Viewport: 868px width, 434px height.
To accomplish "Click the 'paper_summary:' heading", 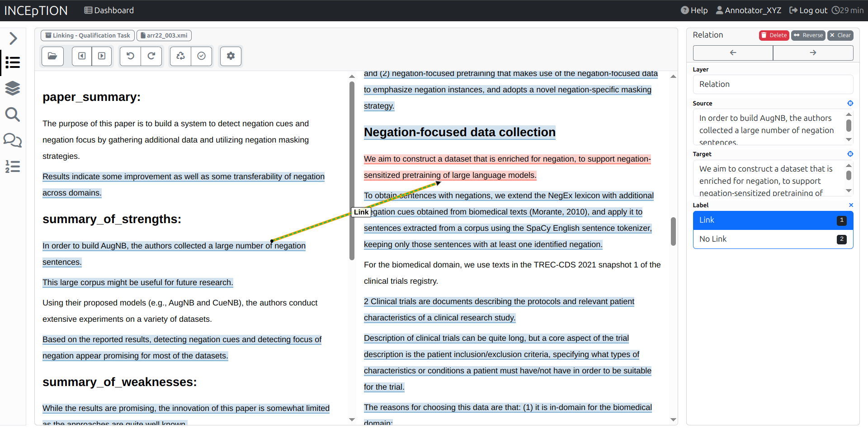I will pyautogui.click(x=91, y=97).
